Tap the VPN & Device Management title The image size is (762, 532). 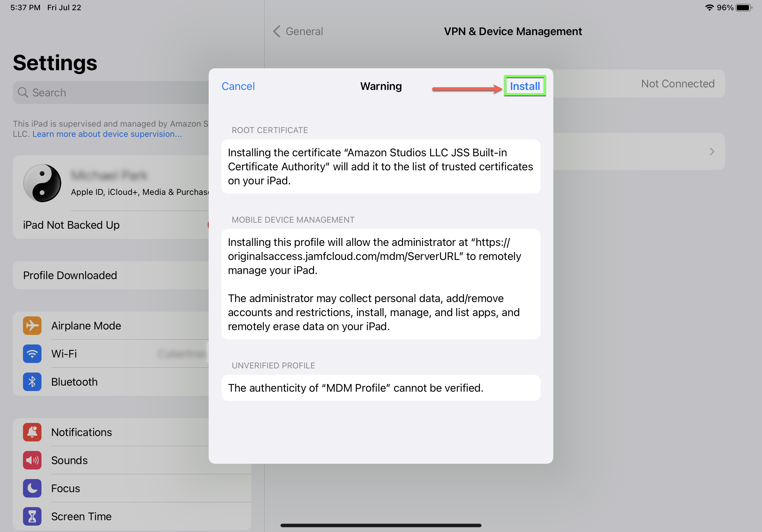click(513, 31)
